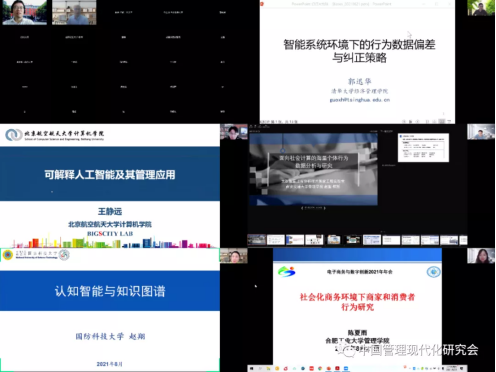Launch the Chrome icon on shared taskbar

320,369
